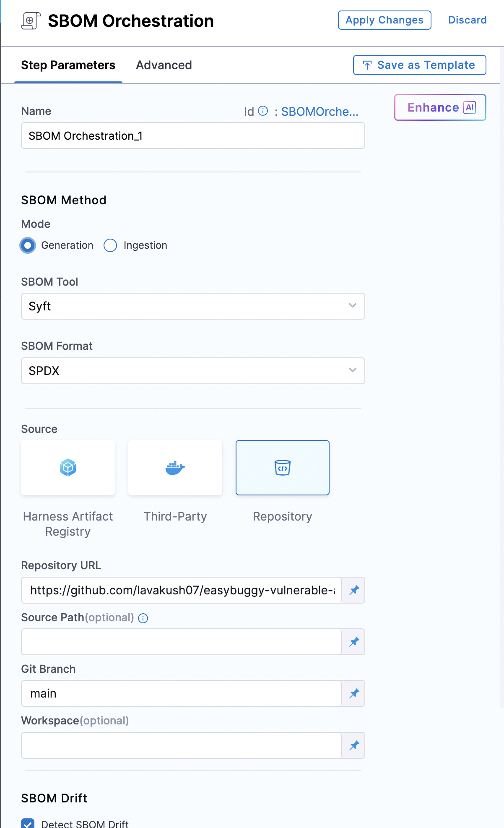504x828 pixels.
Task: Click the Git Branch input field
Action: (x=181, y=693)
